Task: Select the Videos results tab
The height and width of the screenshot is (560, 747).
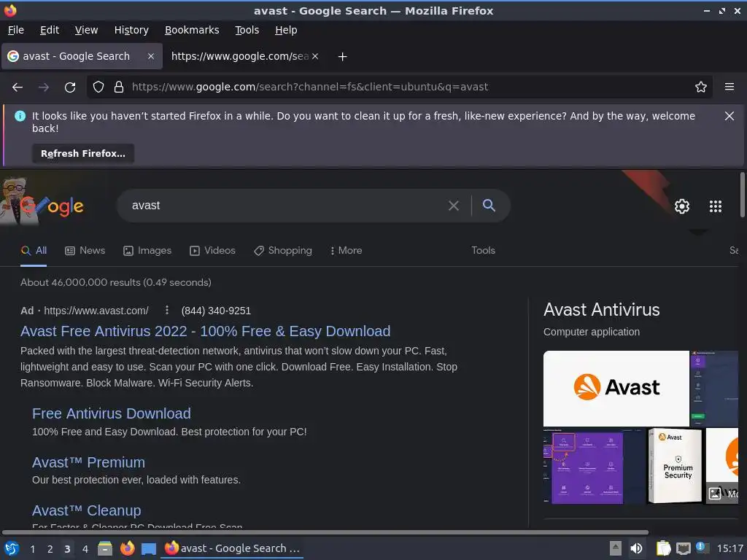Action: [x=212, y=251]
